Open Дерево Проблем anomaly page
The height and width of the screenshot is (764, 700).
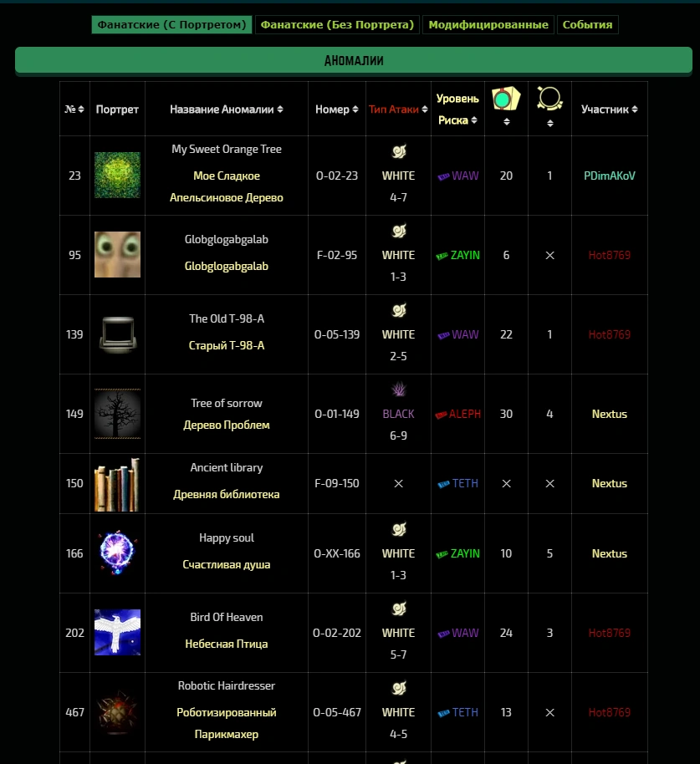226,425
